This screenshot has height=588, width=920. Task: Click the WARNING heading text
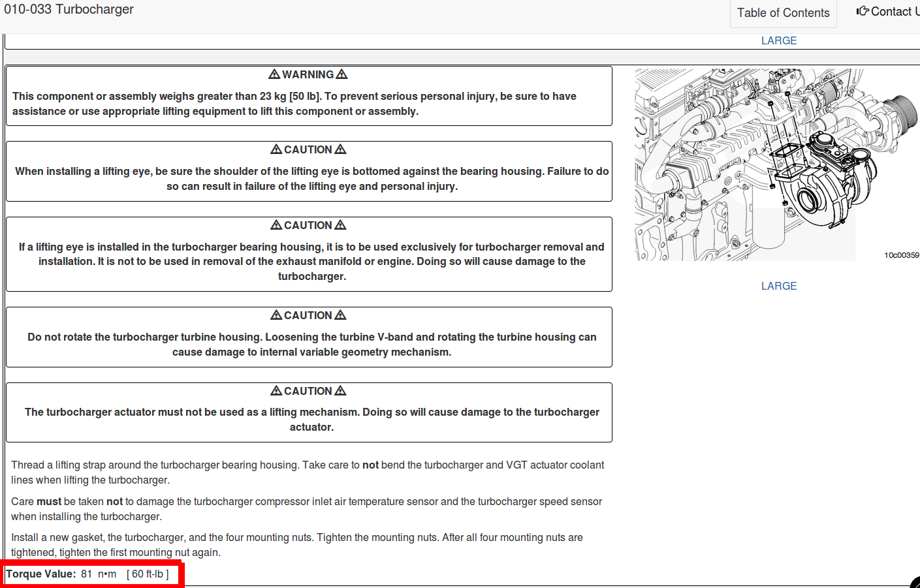[x=308, y=74]
